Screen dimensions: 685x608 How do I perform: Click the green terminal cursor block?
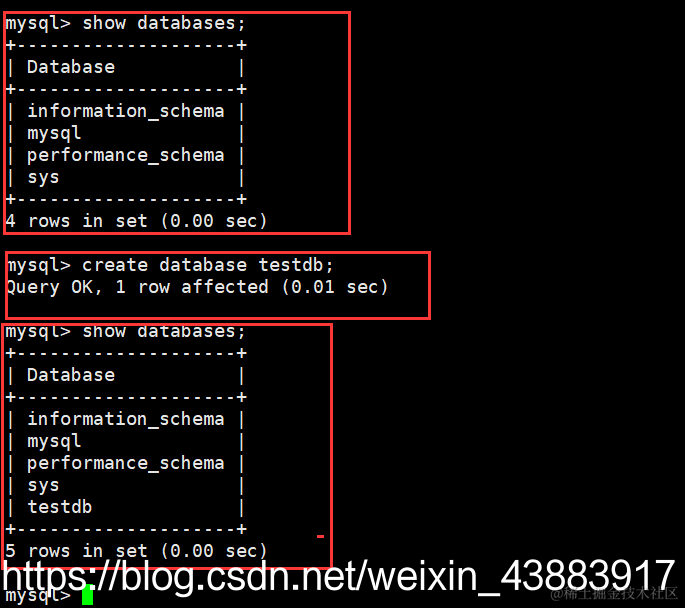(x=87, y=594)
